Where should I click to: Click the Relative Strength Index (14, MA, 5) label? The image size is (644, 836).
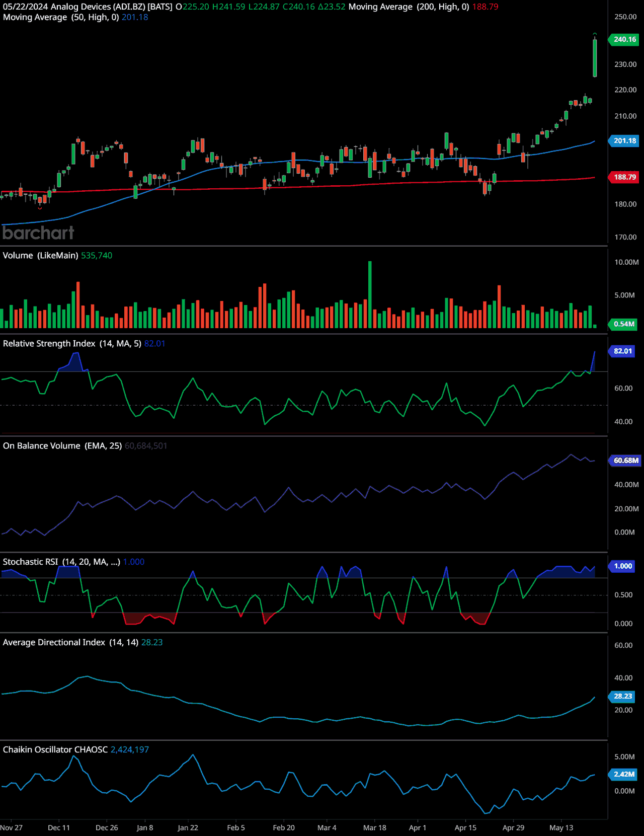pyautogui.click(x=72, y=344)
